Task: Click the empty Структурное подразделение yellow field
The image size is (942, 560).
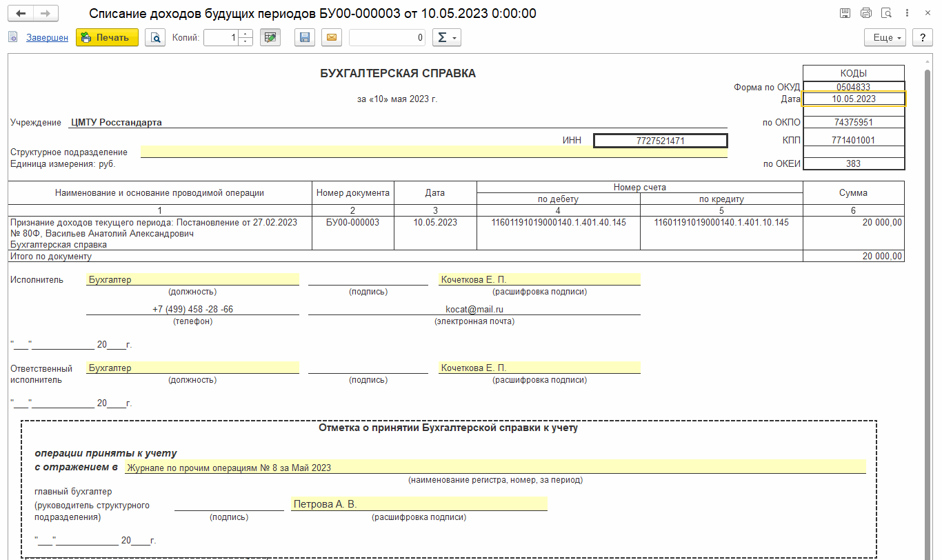Action: [434, 152]
